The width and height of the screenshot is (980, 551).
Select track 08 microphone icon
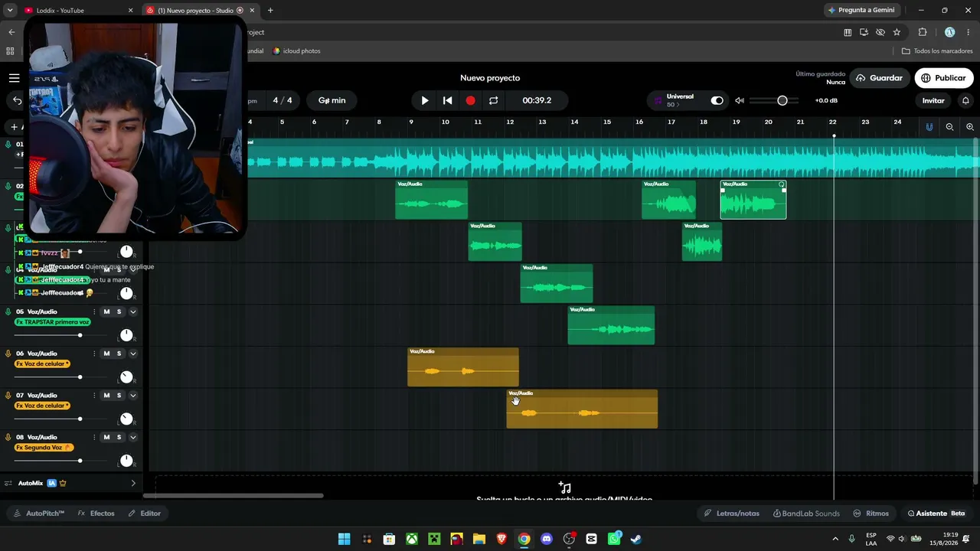(8, 437)
